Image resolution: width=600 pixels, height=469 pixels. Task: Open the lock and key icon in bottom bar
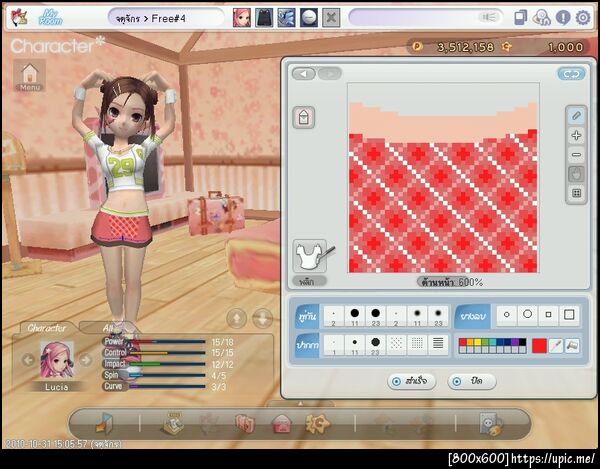pyautogui.click(x=491, y=424)
